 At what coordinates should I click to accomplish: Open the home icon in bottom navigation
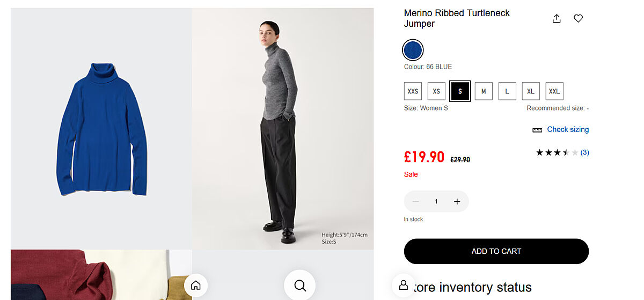pos(196,285)
